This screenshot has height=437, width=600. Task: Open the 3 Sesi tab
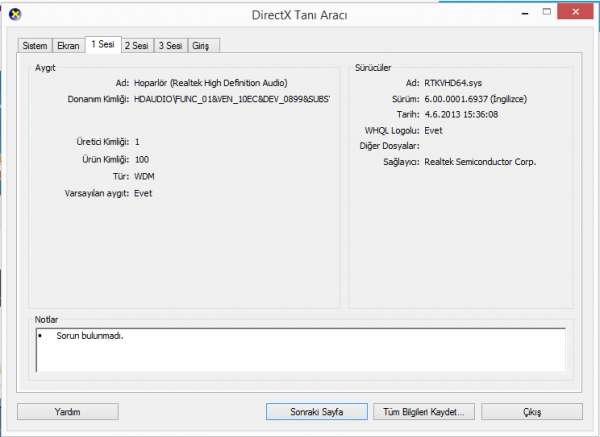tap(170, 46)
